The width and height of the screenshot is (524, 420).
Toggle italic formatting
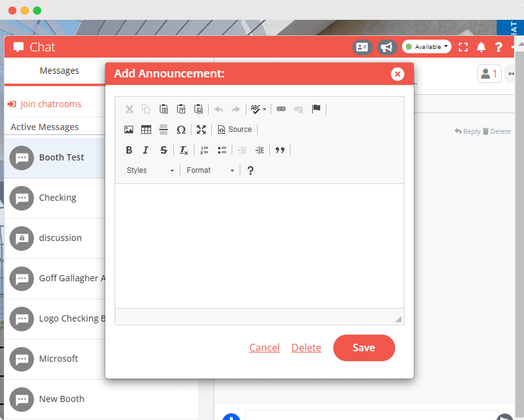146,150
